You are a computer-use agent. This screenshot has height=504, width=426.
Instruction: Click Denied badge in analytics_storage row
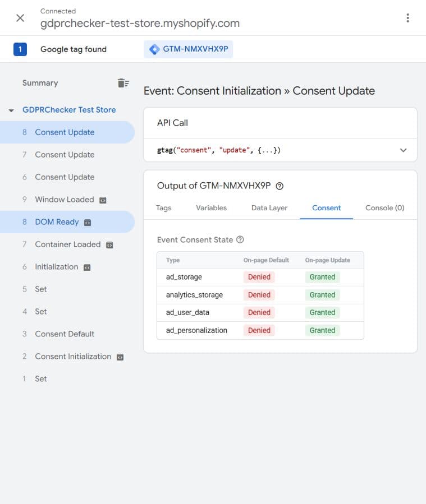click(x=259, y=295)
